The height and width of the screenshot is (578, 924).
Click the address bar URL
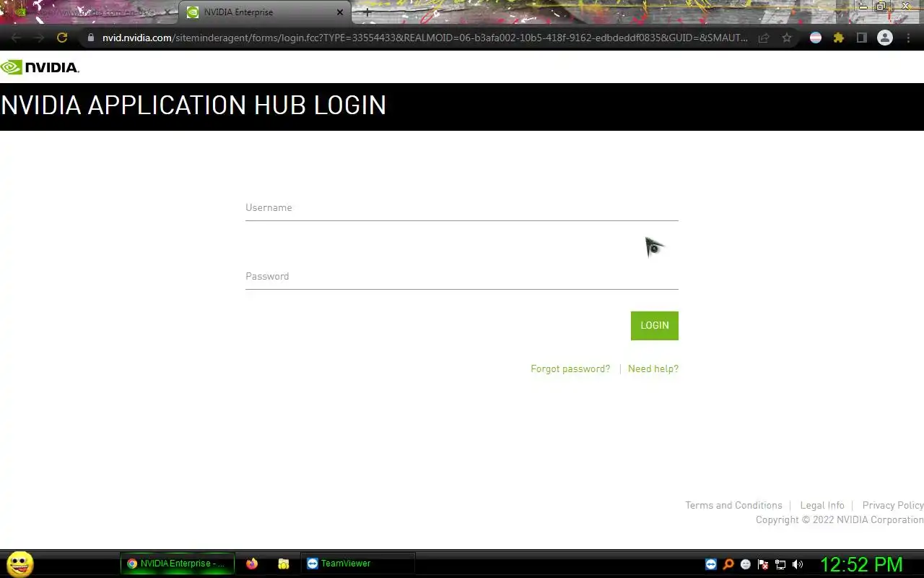point(424,38)
